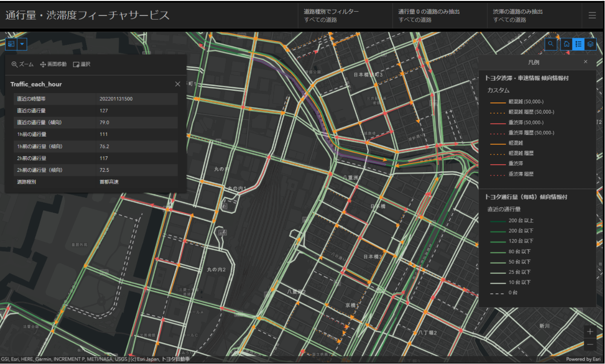Open the search tool on the map
Screen dimensions: 605x364
coord(550,44)
